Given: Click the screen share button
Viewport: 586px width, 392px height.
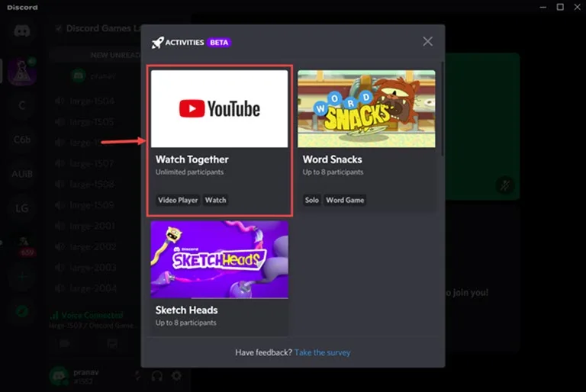Looking at the screenshot, I should coord(112,343).
